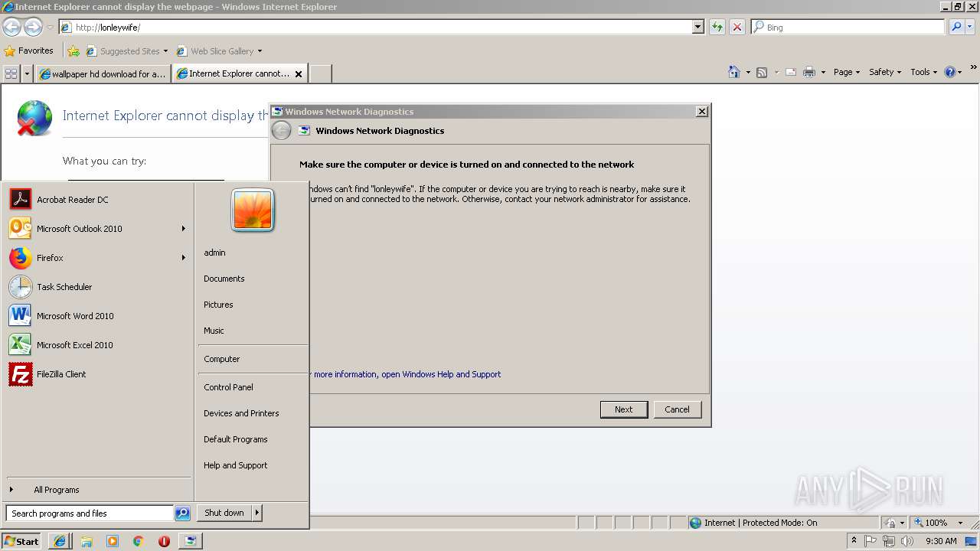Open All Programs list

[x=56, y=490]
